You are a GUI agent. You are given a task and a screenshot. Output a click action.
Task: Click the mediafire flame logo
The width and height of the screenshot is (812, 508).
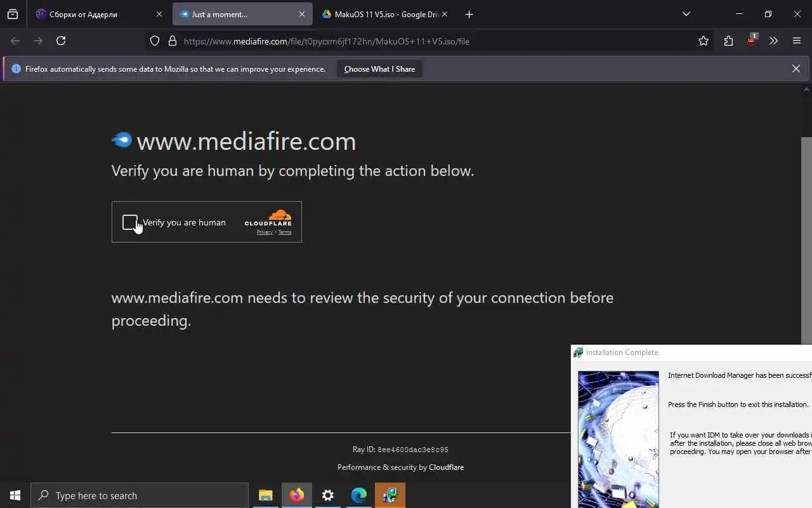[122, 140]
